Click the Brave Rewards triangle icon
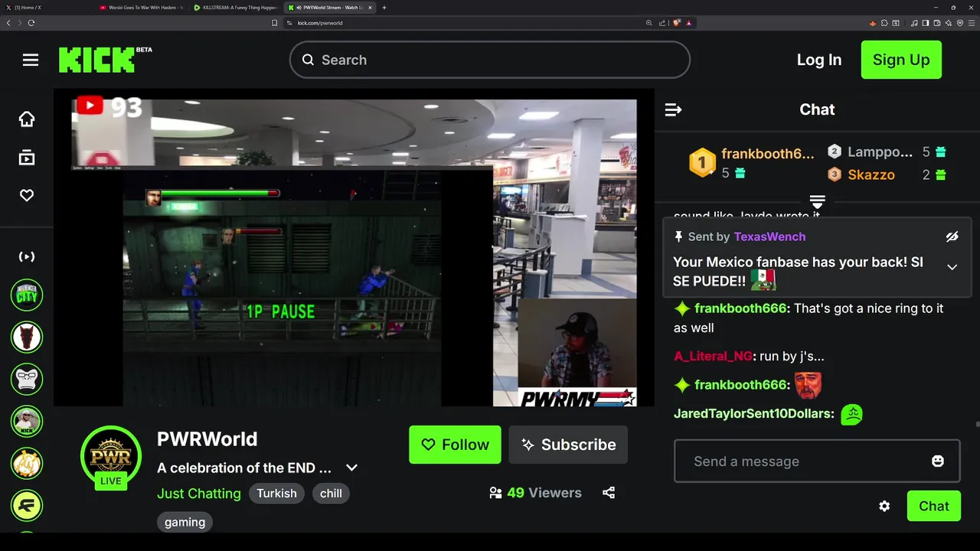980x551 pixels. 689,23
